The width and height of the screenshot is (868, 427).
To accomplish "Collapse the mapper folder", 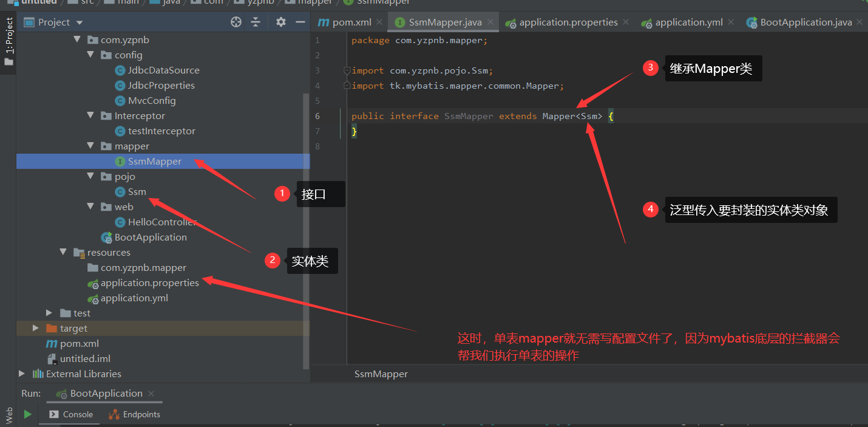I will point(90,146).
